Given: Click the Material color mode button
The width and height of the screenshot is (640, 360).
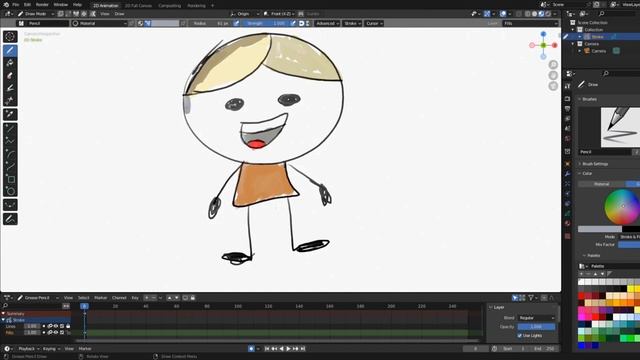Looking at the screenshot, I should (601, 184).
